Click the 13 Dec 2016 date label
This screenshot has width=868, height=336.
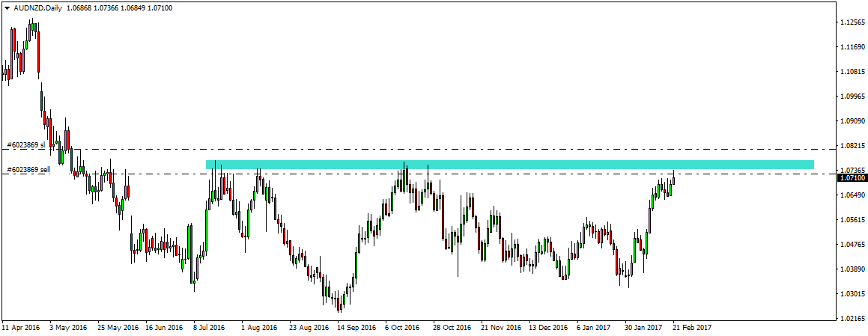pos(549,328)
